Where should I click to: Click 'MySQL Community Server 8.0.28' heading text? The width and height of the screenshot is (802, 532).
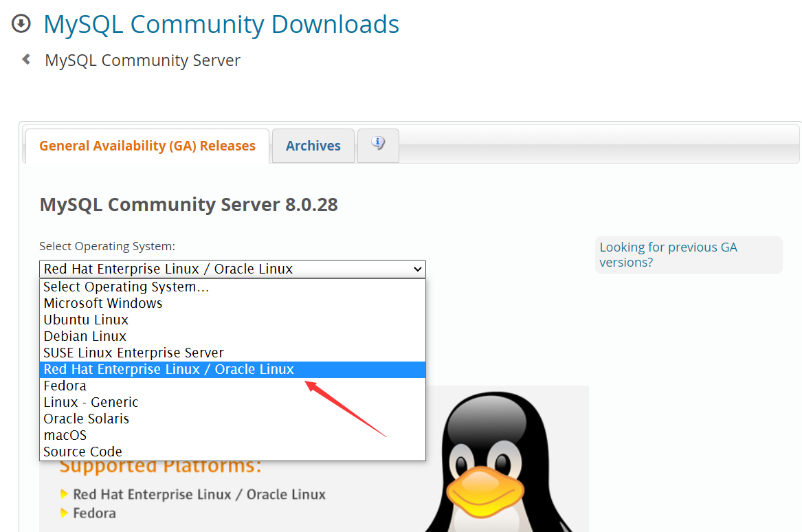pos(189,205)
